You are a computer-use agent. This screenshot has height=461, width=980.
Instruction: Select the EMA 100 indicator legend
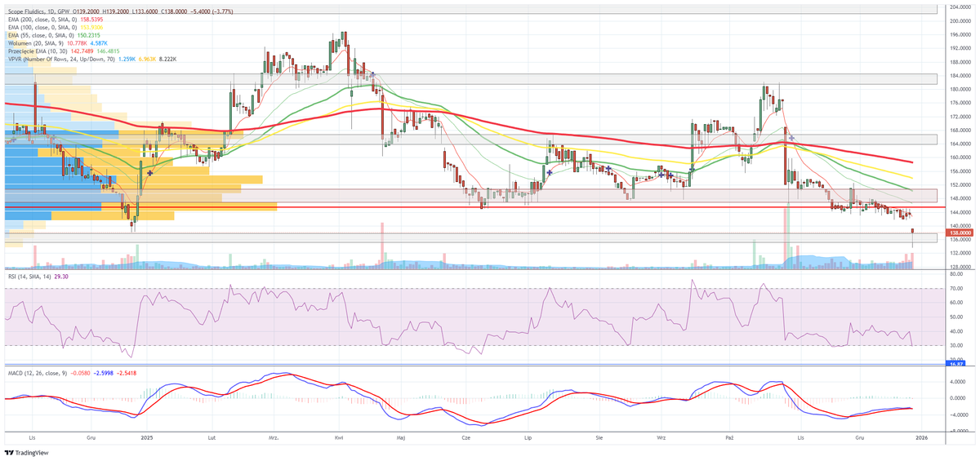pos(41,28)
